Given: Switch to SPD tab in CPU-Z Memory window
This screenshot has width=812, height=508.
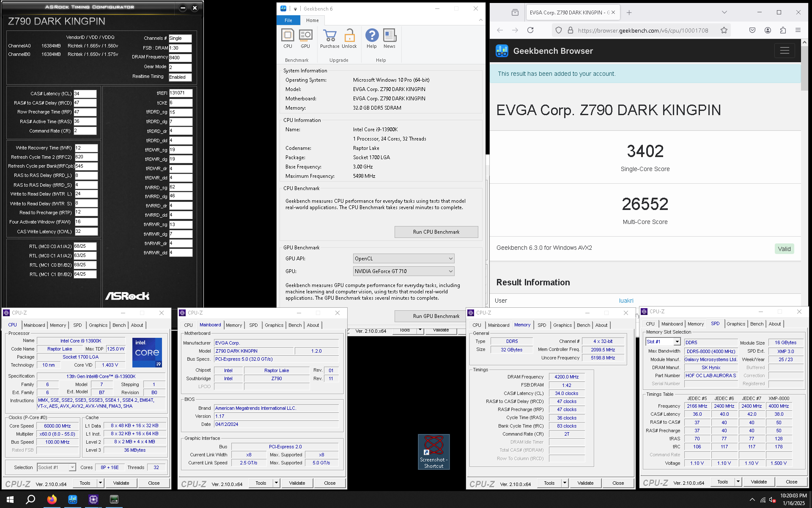Looking at the screenshot, I should click(542, 325).
